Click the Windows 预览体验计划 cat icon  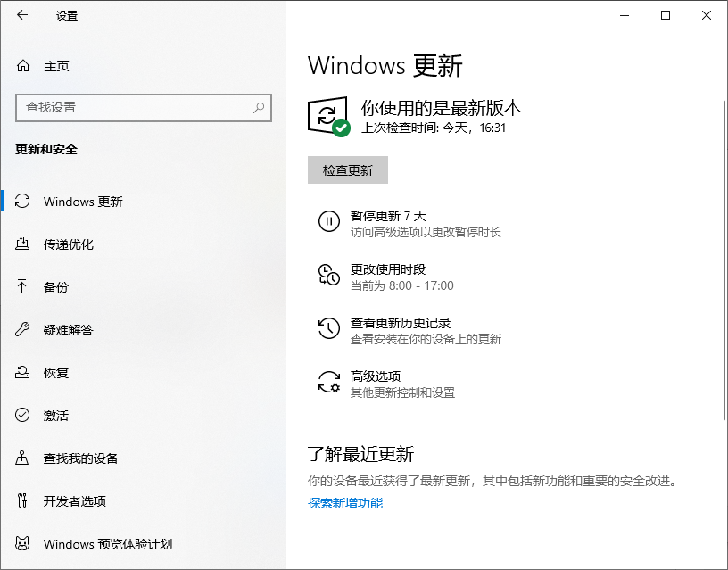point(22,543)
